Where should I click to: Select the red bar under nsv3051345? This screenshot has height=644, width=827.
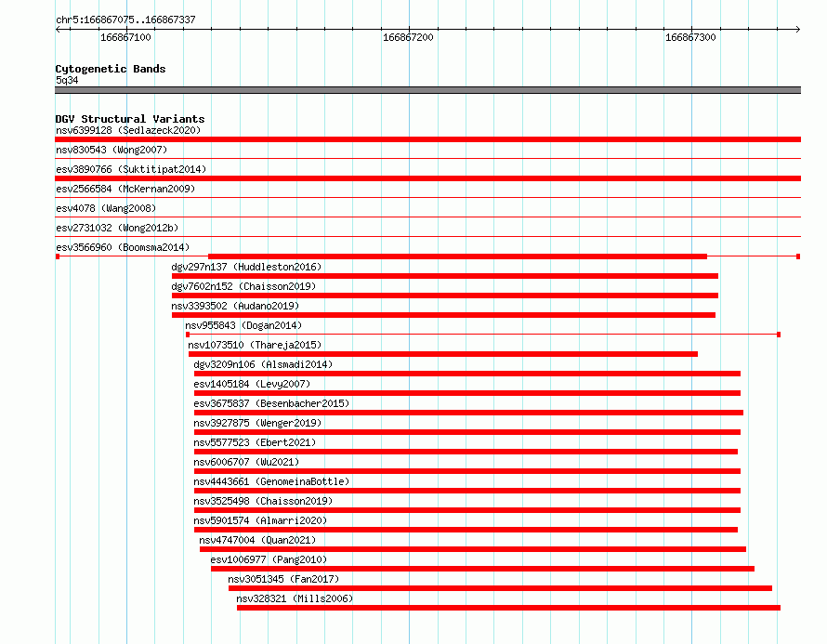pos(500,588)
